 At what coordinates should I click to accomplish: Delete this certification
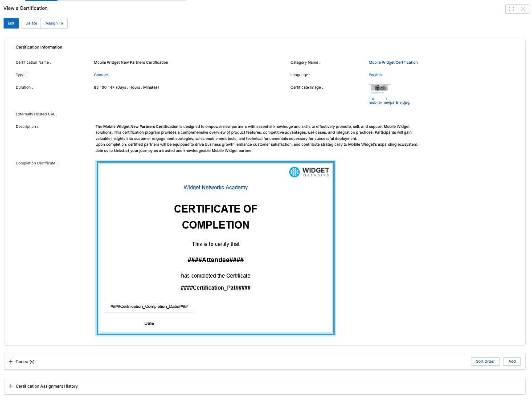pos(31,23)
